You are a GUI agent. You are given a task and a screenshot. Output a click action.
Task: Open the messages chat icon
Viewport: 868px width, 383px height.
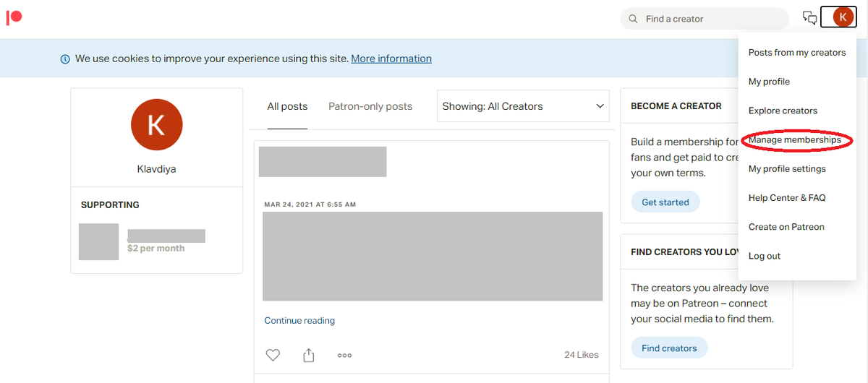(x=810, y=18)
